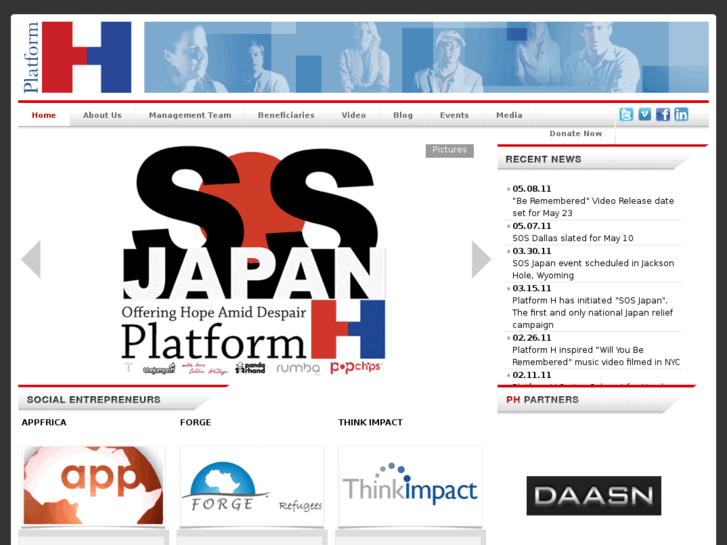Read Platform H initiated SOS Japan news
Screen dimensions: 727x545
point(593,313)
